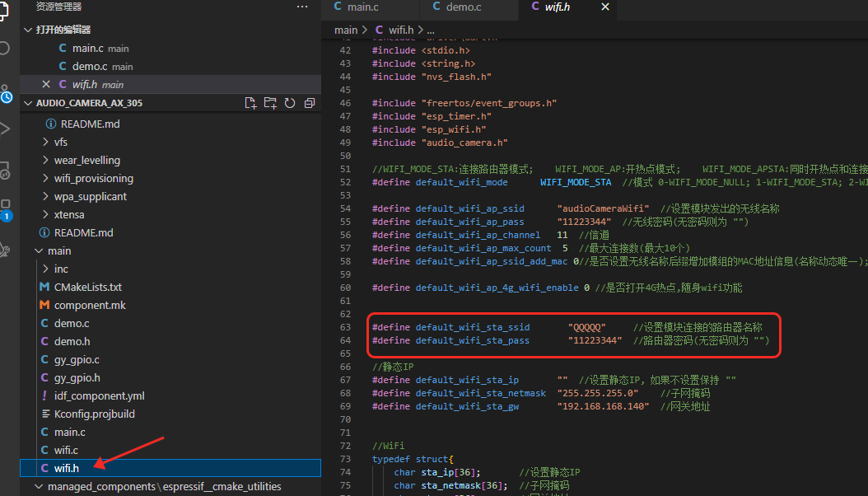Image resolution: width=868 pixels, height=496 pixels.
Task: Click the //静态IP comment
Action: coord(393,367)
